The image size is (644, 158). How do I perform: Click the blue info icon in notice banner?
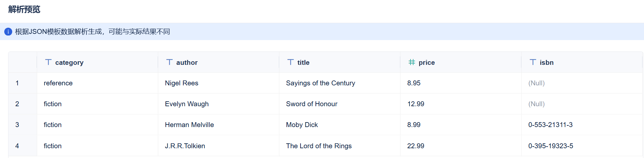click(8, 32)
